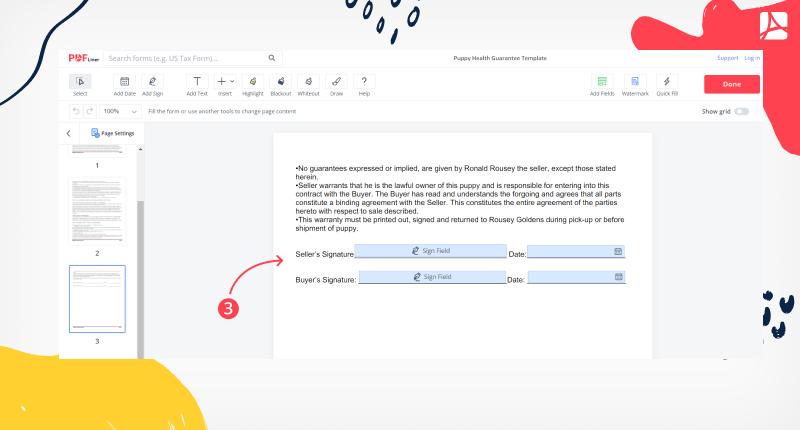Image resolution: width=800 pixels, height=430 pixels.
Task: Click the Log in link
Action: click(751, 58)
